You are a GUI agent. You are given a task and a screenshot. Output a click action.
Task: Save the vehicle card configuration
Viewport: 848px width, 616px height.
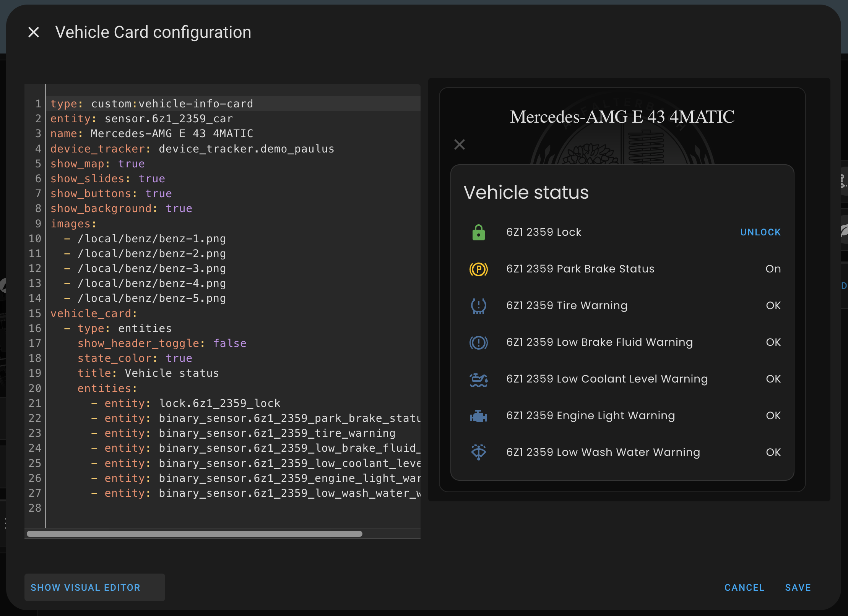coord(798,587)
